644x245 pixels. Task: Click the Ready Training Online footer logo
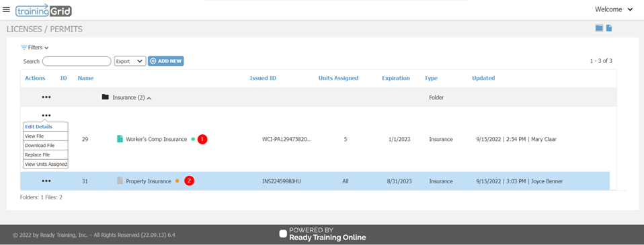click(323, 234)
